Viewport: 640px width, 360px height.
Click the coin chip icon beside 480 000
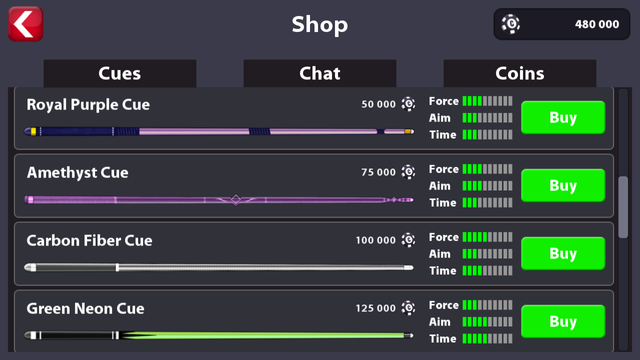(x=511, y=24)
